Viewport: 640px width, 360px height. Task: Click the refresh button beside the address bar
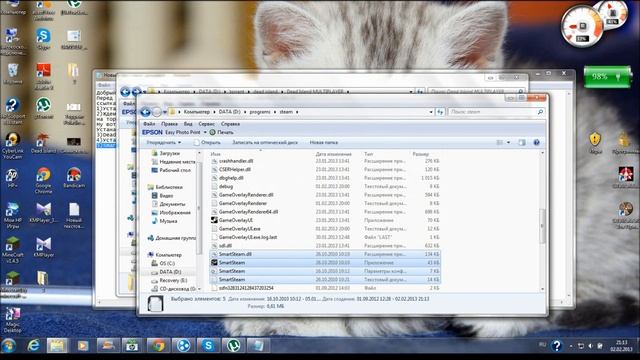(440, 112)
